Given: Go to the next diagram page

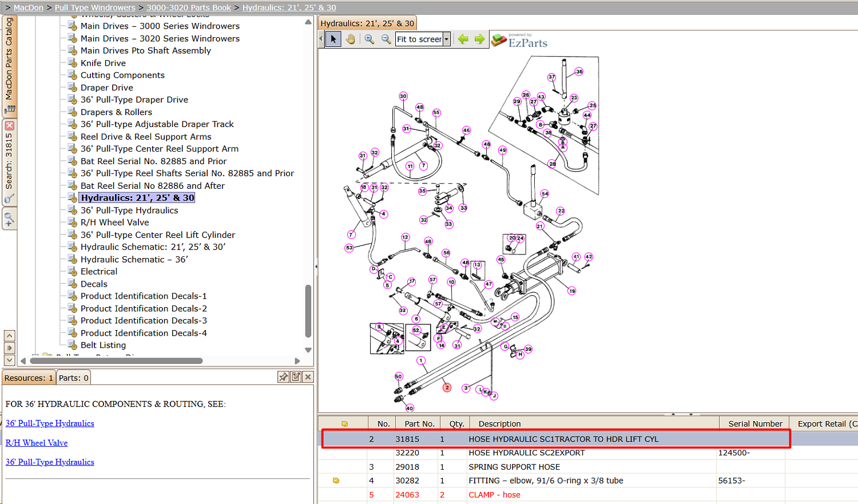Looking at the screenshot, I should point(479,39).
